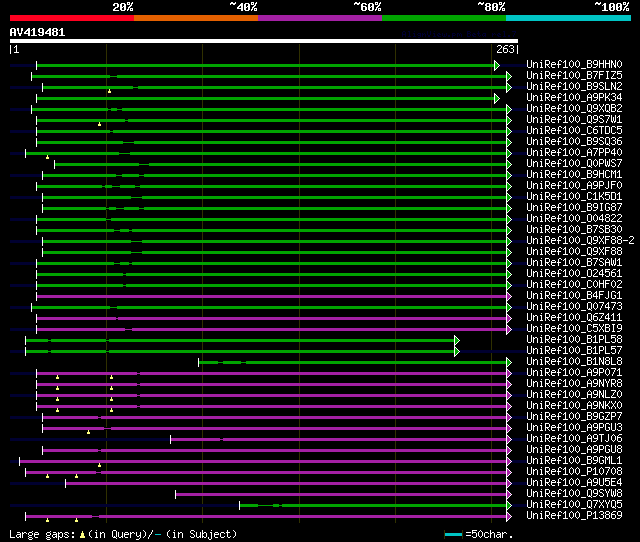Viewport: 640px width, 542px height.
Task: Click the yellow gap marker on B9SLN2 row
Action: (110, 90)
